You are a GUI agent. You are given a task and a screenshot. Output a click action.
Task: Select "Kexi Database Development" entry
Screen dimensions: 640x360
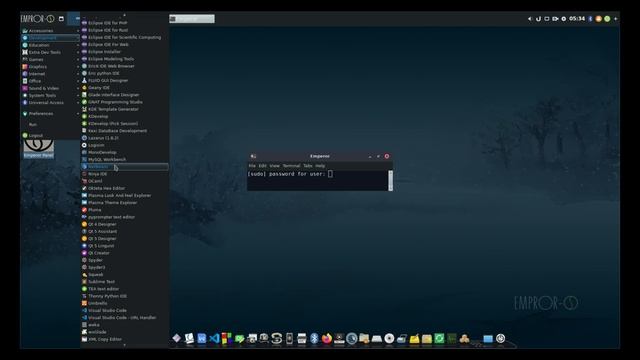tap(124, 131)
